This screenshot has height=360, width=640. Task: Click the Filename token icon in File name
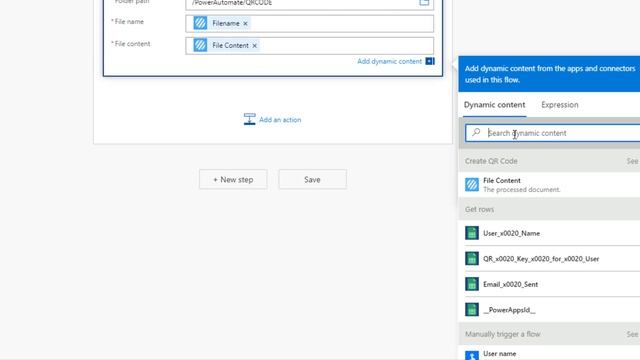pos(200,23)
